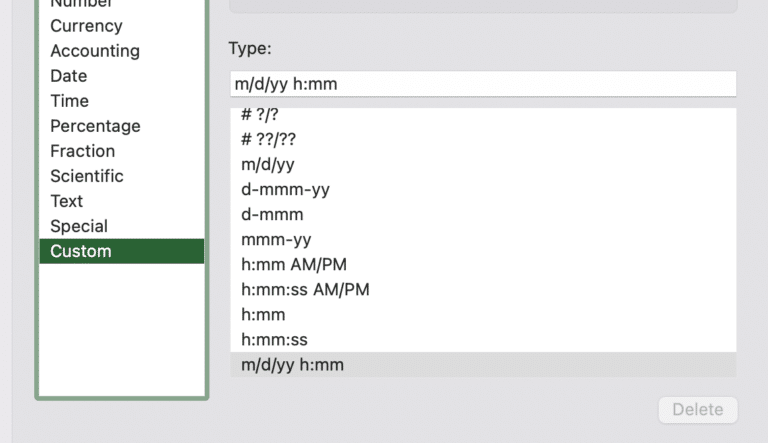The width and height of the screenshot is (768, 443).
Task: Click the Type format code field
Action: coord(482,84)
